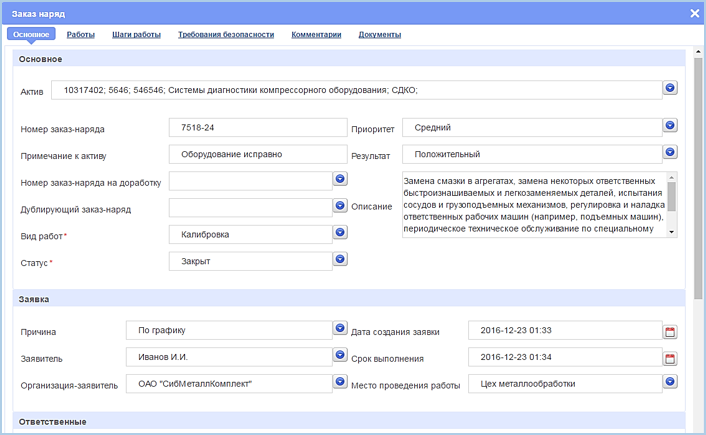This screenshot has width=706, height=435.
Task: Click description scrollbar down arrow
Action: click(x=672, y=232)
